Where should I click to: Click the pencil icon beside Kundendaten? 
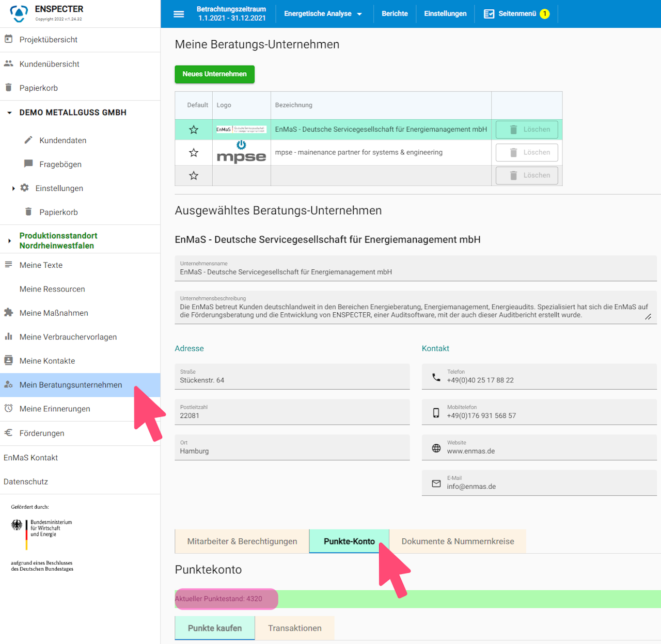28,140
